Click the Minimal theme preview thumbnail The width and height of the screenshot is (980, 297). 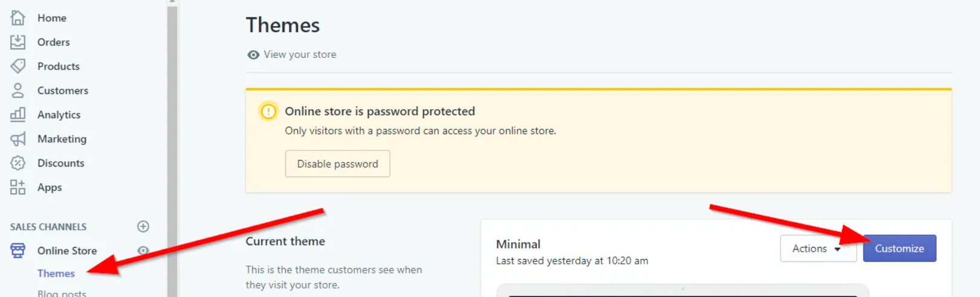[683, 290]
